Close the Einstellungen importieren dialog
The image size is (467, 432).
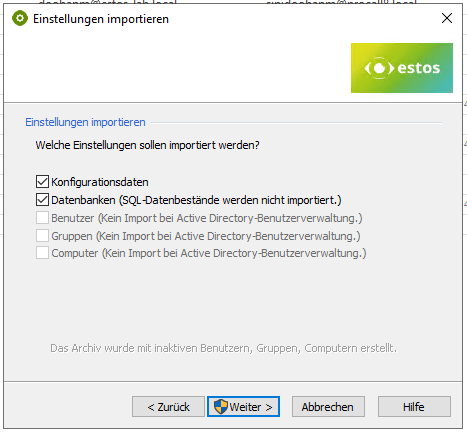pos(447,18)
